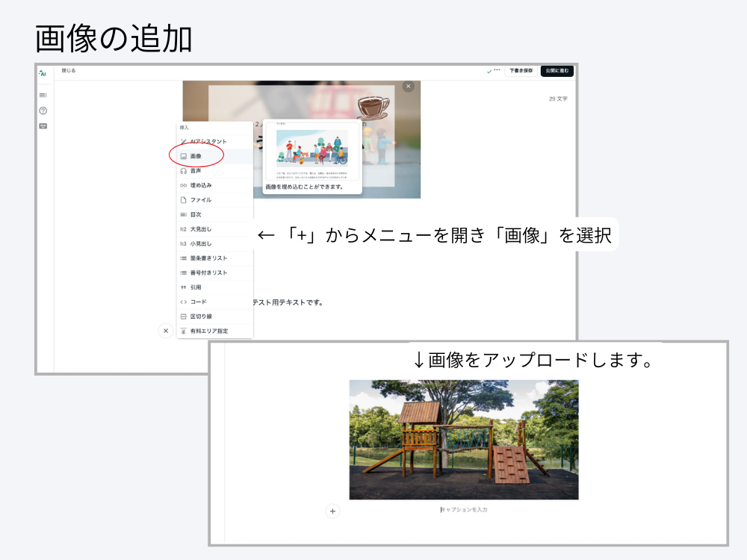Select the circled 画像 image icon

coord(182,156)
